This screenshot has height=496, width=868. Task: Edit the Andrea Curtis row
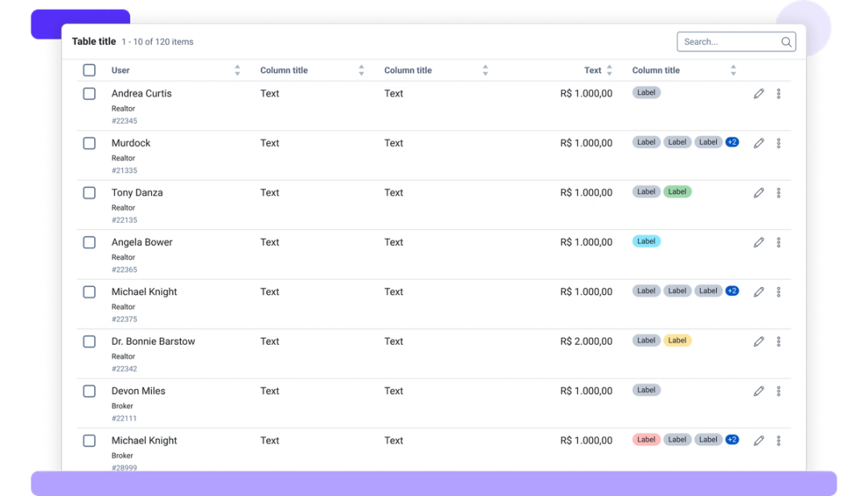pyautogui.click(x=759, y=93)
